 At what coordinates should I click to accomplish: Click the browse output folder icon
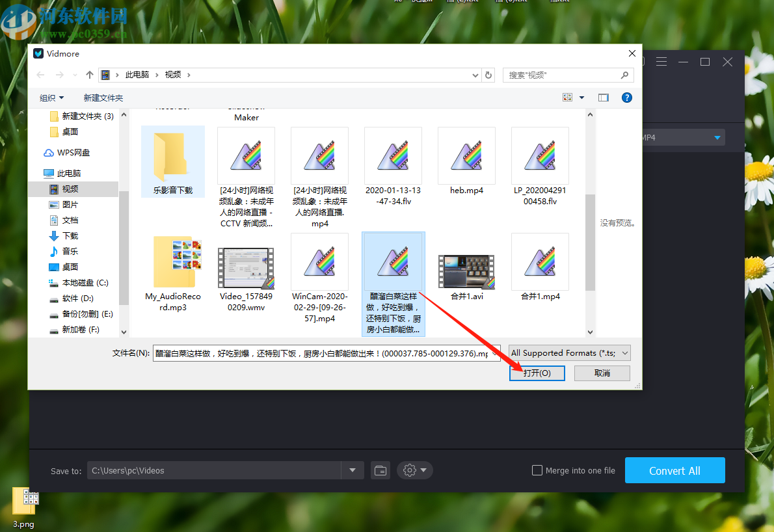(380, 470)
